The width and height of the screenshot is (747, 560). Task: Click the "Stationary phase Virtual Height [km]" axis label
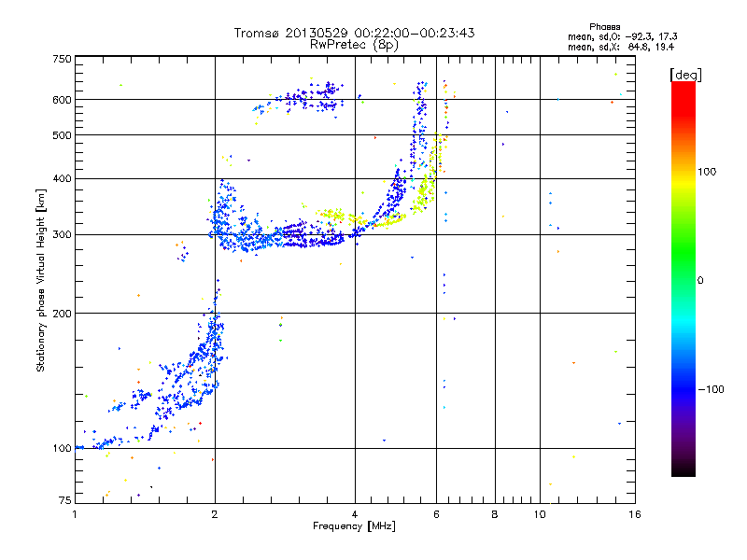(41, 280)
